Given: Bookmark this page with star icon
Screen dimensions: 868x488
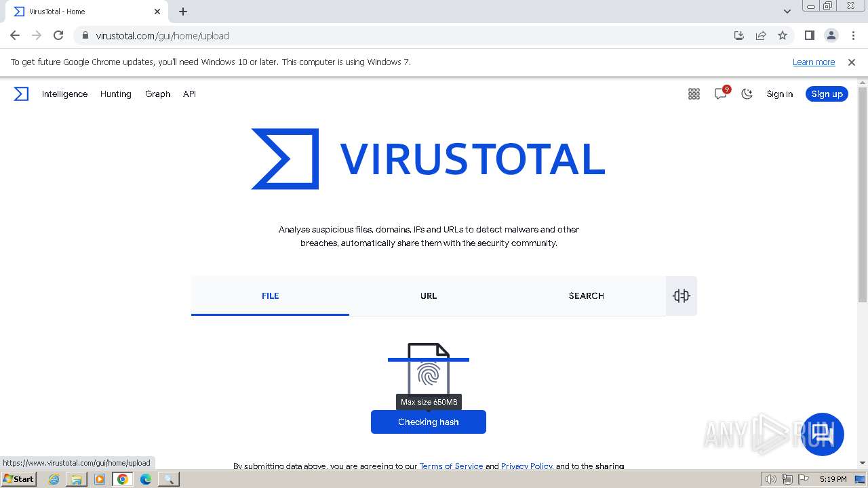Looking at the screenshot, I should point(783,35).
